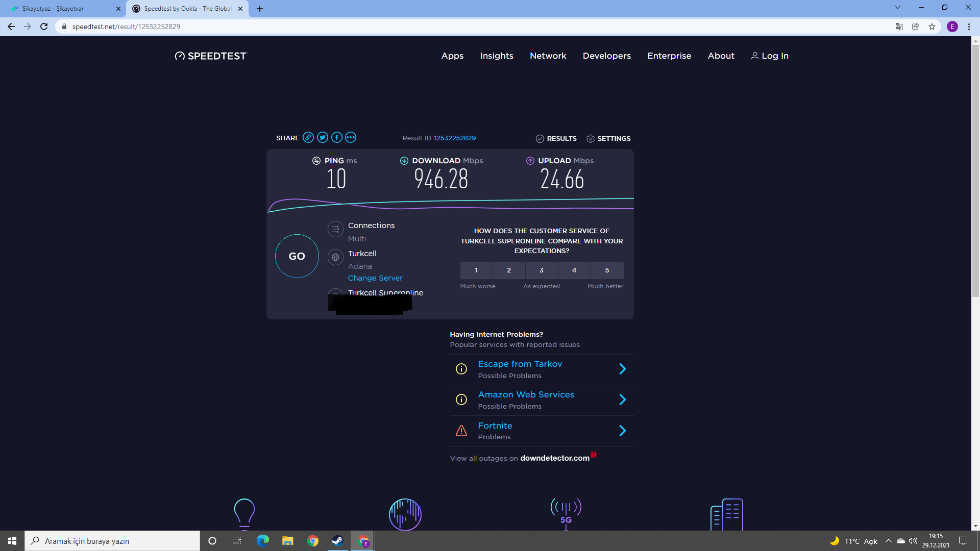
Task: Expand the Amazon Web Services chevron
Action: click(622, 399)
